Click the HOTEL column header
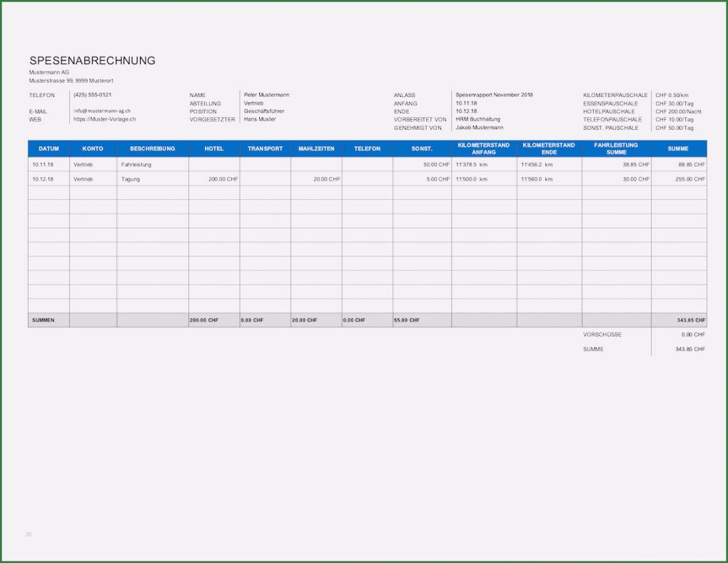The image size is (728, 563). point(213,148)
